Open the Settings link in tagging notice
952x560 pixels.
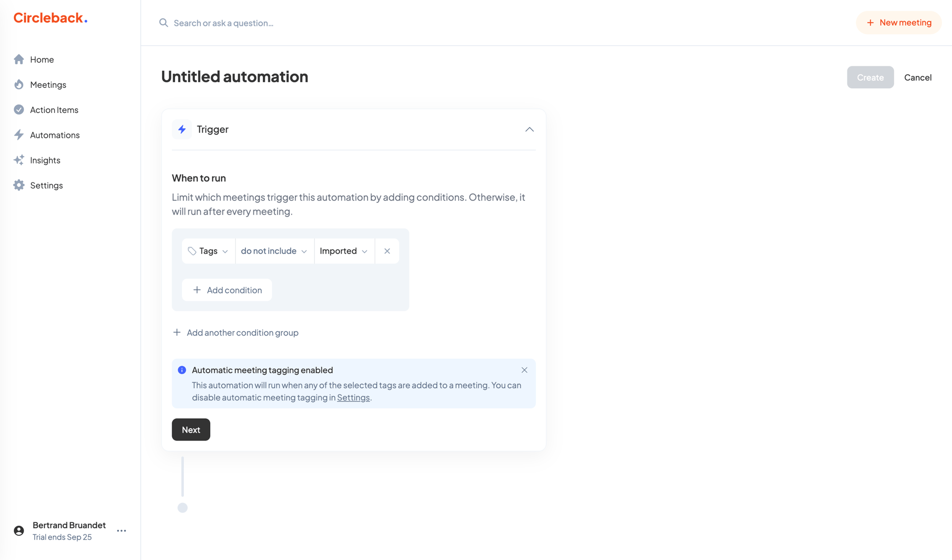click(x=353, y=397)
